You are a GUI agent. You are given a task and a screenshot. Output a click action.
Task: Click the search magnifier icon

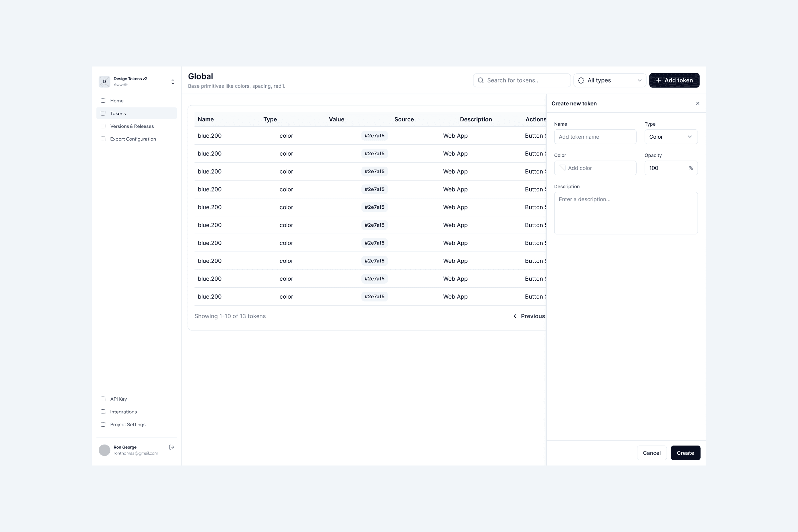pyautogui.click(x=480, y=80)
